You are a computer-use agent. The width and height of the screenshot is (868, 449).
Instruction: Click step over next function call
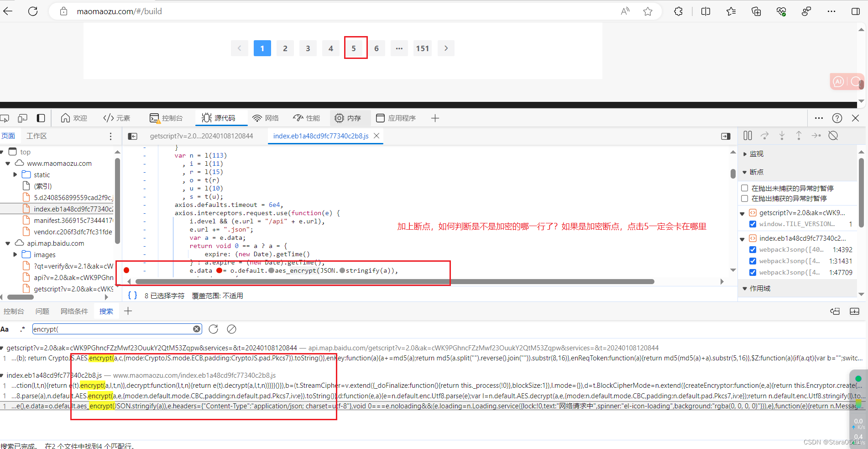[764, 136]
